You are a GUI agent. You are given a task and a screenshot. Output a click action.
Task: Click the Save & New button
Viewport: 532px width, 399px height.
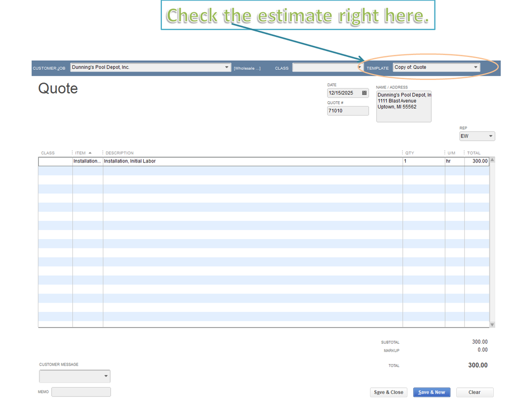click(431, 392)
